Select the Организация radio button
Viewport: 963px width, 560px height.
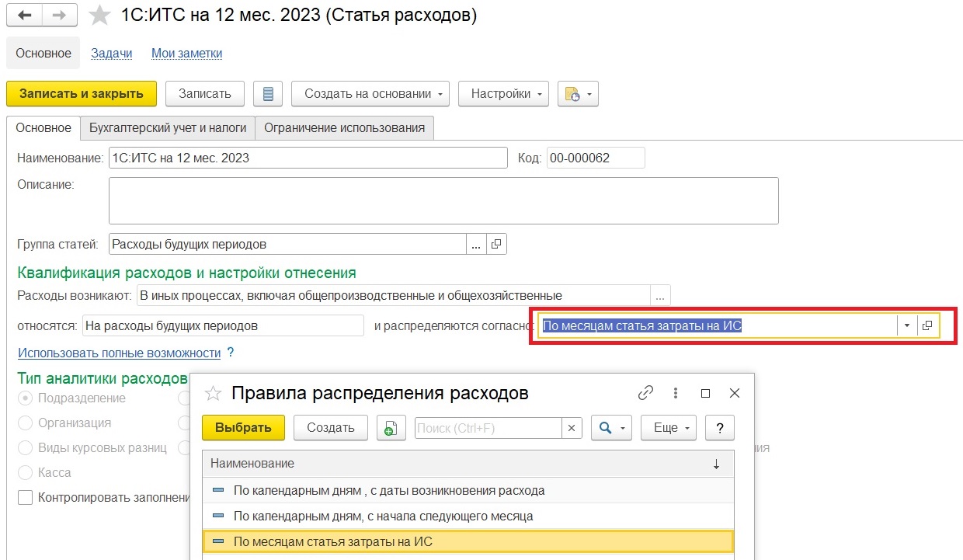click(26, 423)
